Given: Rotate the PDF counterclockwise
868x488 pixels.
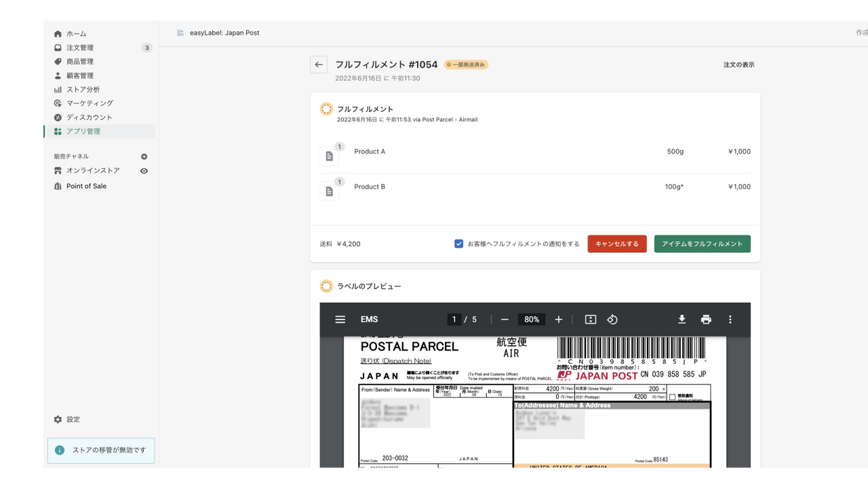Looking at the screenshot, I should point(612,319).
